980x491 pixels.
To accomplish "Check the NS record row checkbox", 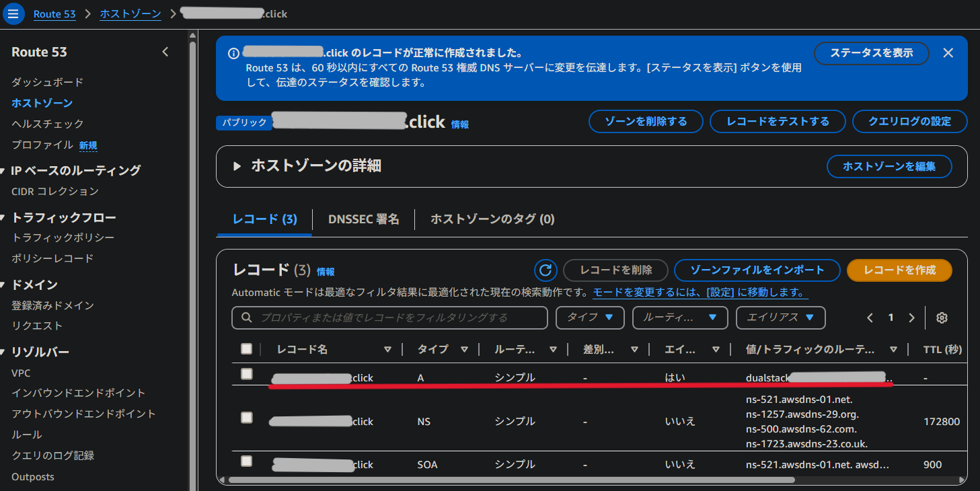I will [x=247, y=418].
